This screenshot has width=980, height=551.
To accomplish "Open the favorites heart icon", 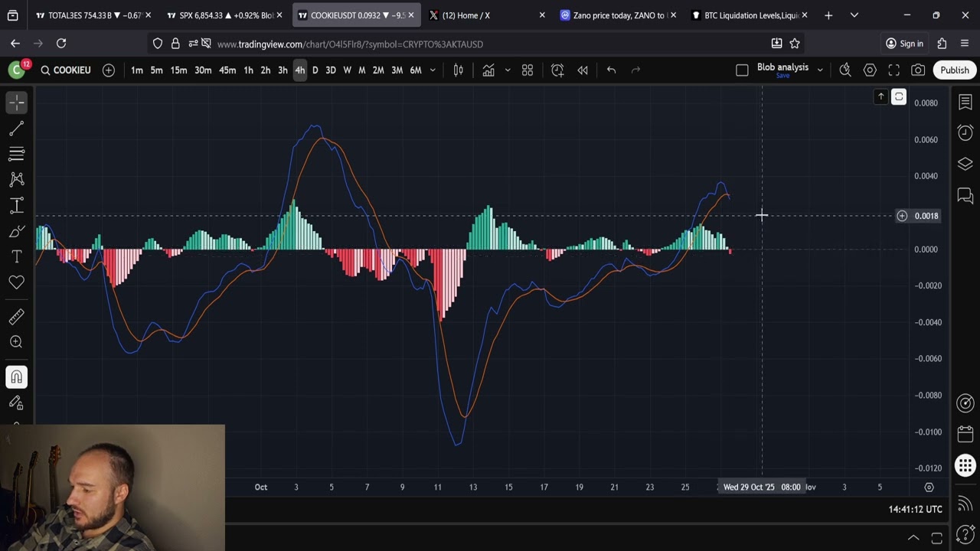I will coord(17,282).
